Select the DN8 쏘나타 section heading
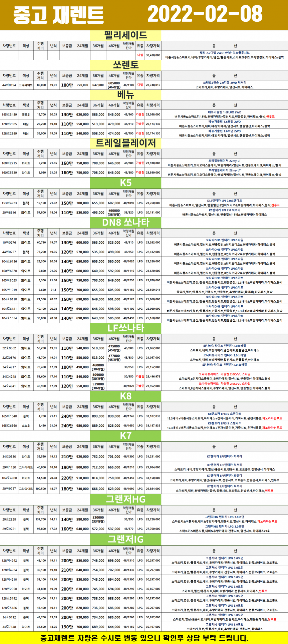This screenshot has width=288, height=644. coord(125,223)
